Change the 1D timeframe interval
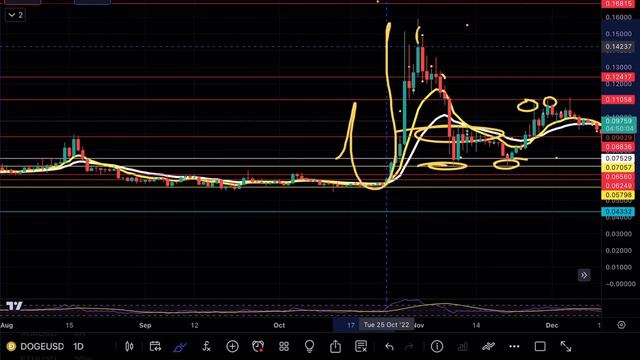Image resolution: width=640 pixels, height=360 pixels. point(78,347)
